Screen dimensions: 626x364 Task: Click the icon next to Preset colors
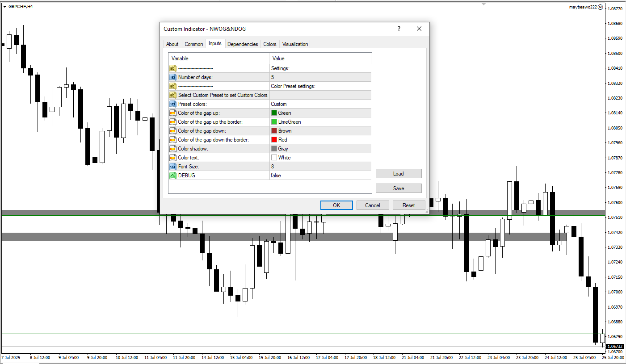click(x=173, y=104)
